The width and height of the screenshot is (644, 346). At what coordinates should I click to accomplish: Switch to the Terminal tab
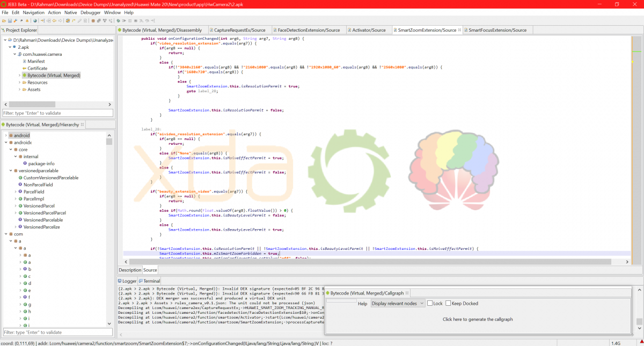[x=149, y=281]
